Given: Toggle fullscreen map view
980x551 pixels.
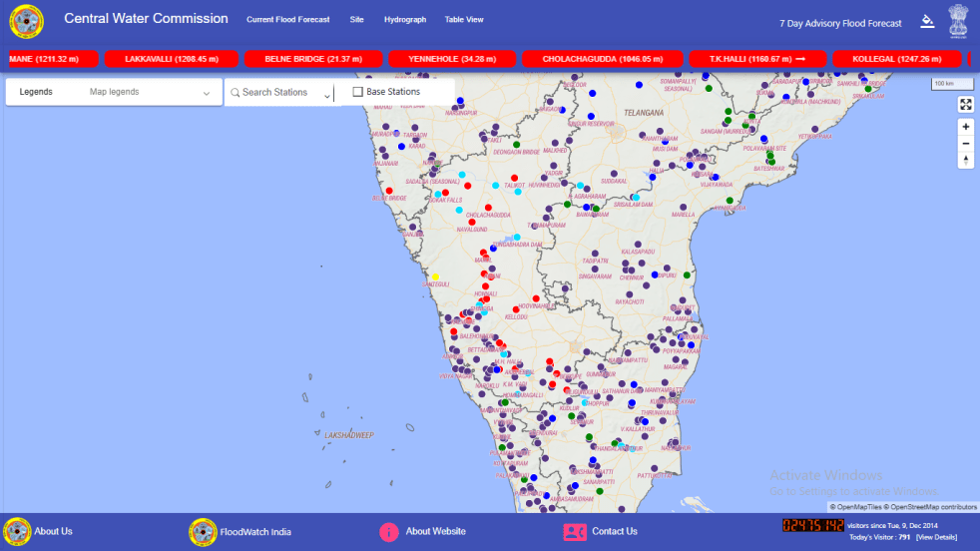Looking at the screenshot, I should pos(965,104).
